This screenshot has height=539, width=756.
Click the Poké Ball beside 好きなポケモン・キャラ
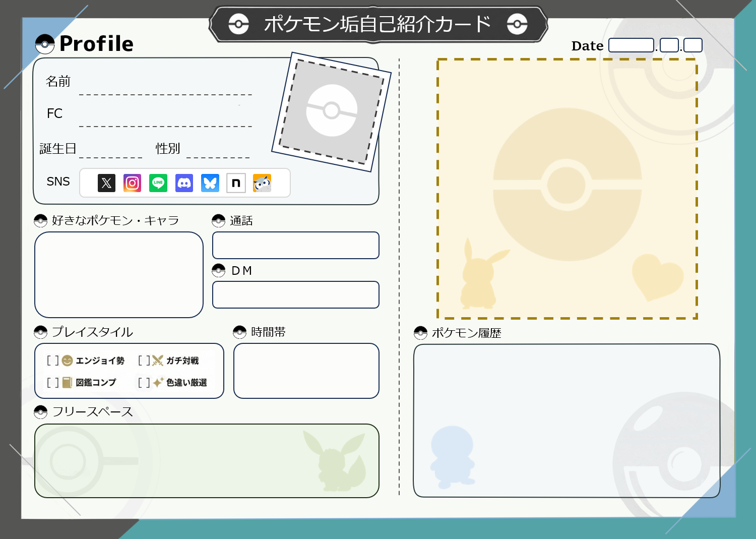[x=40, y=221]
